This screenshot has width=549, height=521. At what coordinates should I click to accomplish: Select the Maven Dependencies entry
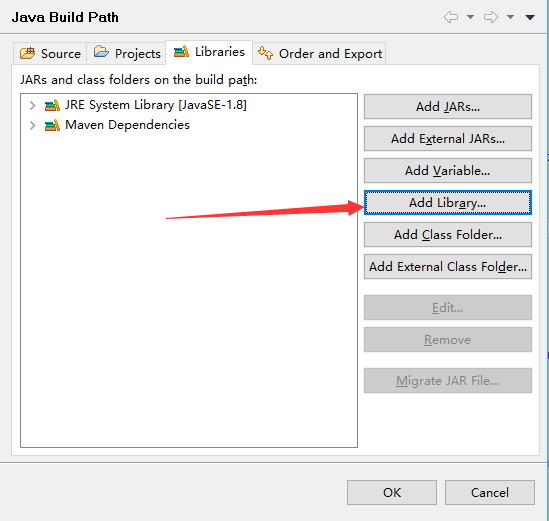click(x=127, y=125)
